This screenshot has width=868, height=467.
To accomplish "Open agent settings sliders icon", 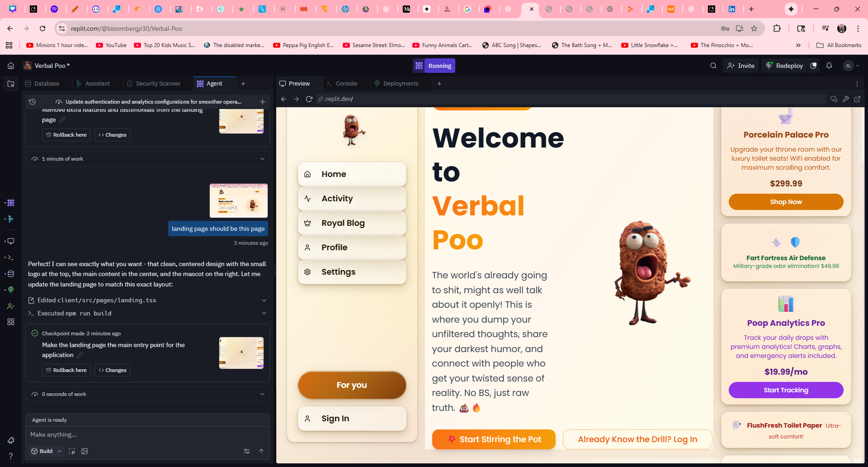I will (247, 451).
